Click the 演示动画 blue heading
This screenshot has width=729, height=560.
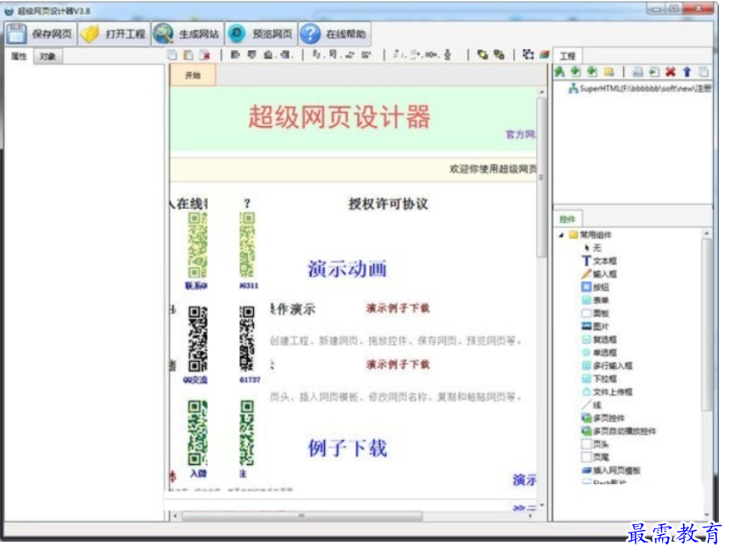tap(347, 269)
